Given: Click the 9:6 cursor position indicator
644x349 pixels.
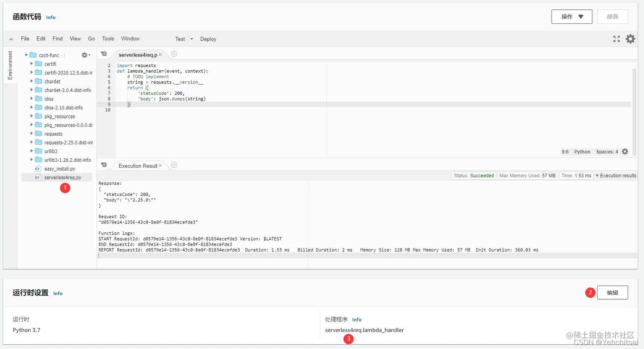Looking at the screenshot, I should 565,152.
